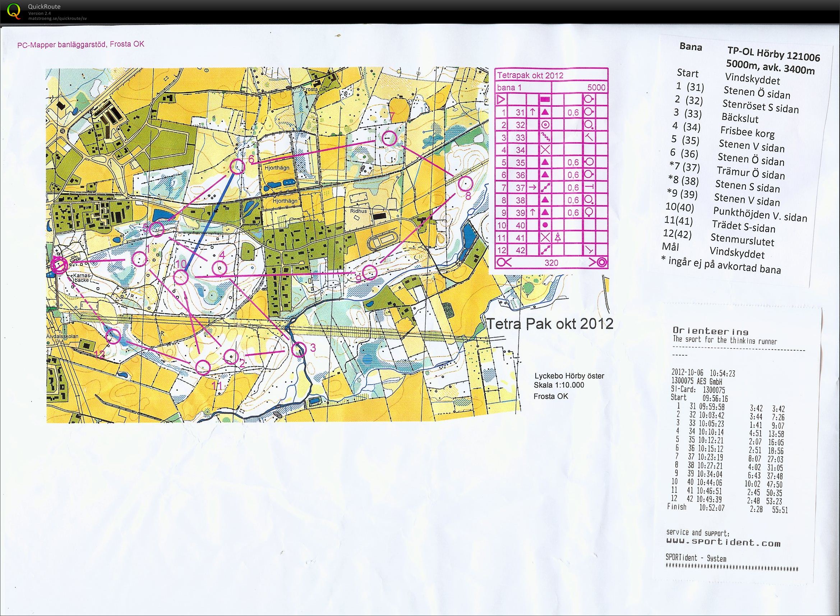Click the 'SPORTident - System' footer text
The width and height of the screenshot is (840, 616).
tap(696, 559)
